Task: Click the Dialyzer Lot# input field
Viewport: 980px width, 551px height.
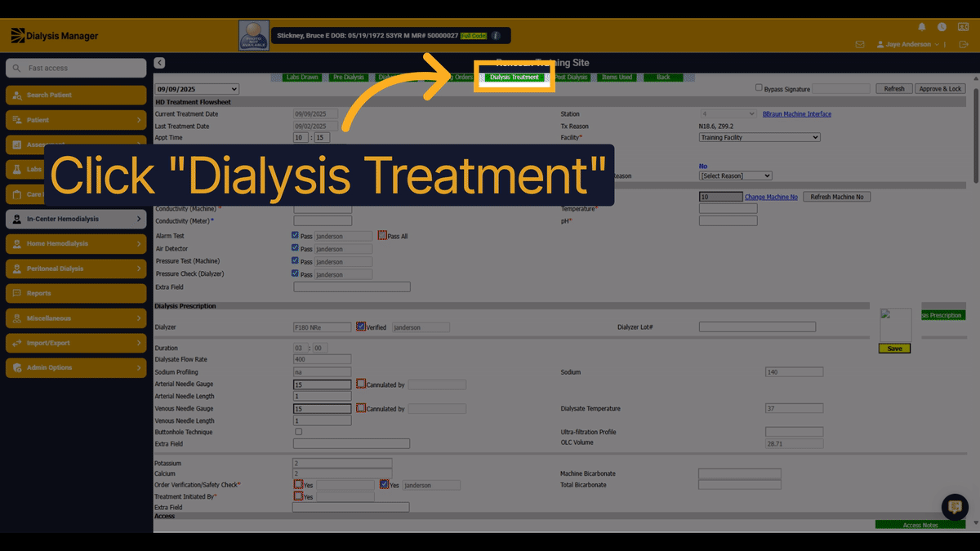Action: (x=757, y=327)
